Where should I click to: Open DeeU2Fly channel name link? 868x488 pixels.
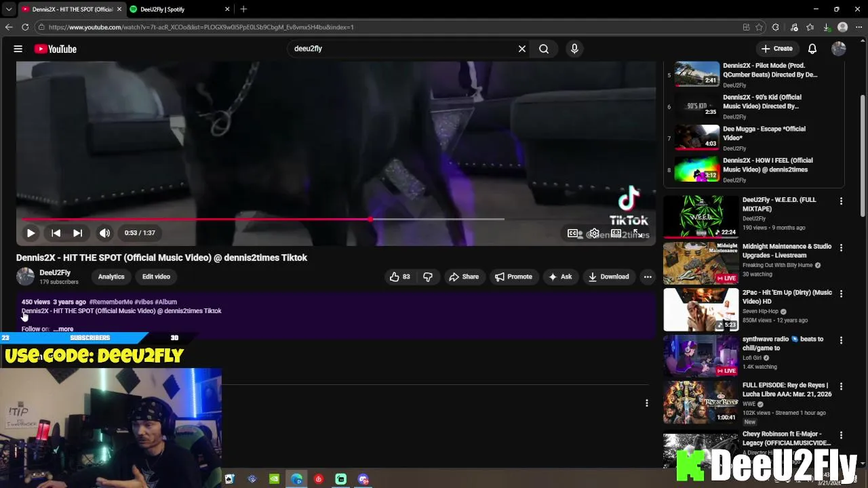(55, 272)
